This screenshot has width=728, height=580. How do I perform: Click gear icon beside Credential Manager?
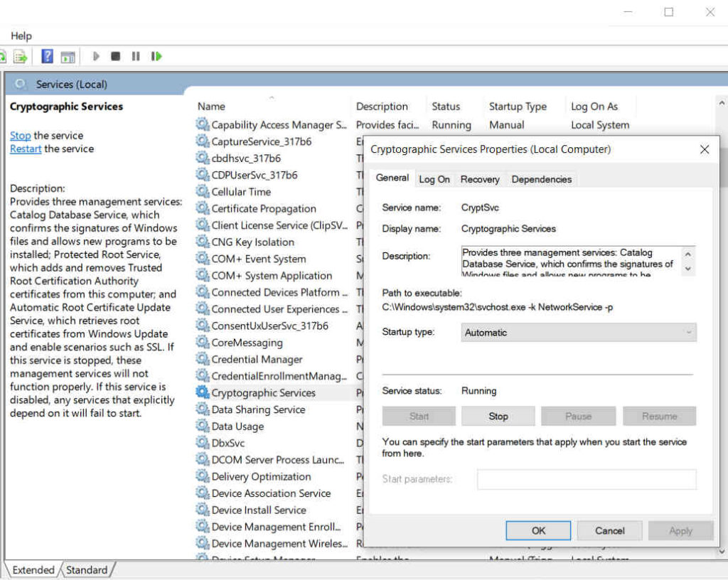(203, 359)
